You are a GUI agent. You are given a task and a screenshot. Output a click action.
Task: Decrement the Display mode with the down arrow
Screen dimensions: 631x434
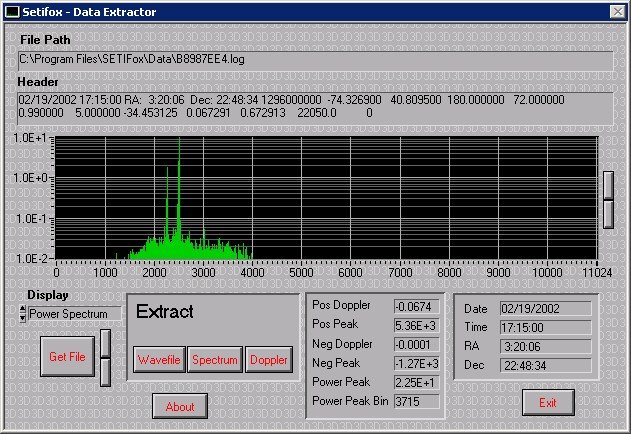(x=23, y=318)
